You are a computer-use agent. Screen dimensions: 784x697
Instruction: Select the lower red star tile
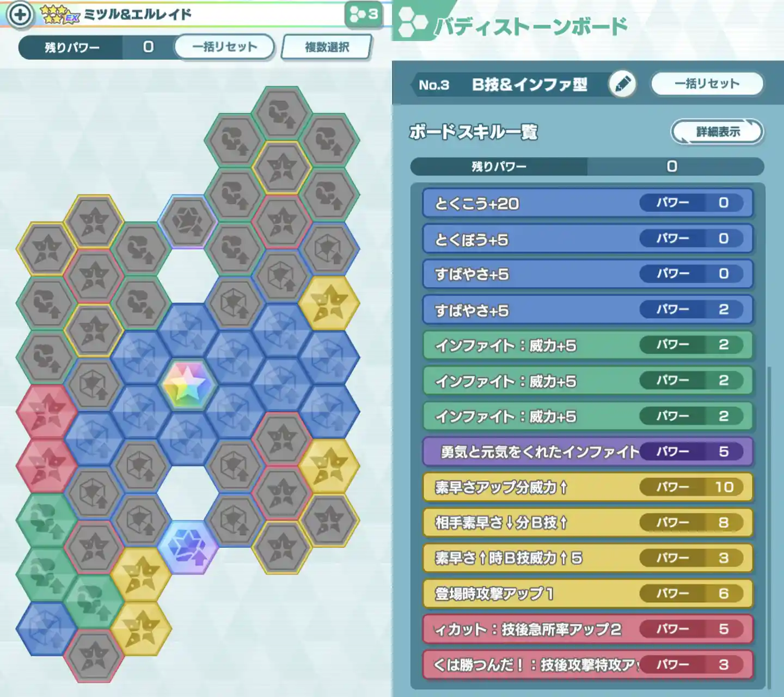46,466
